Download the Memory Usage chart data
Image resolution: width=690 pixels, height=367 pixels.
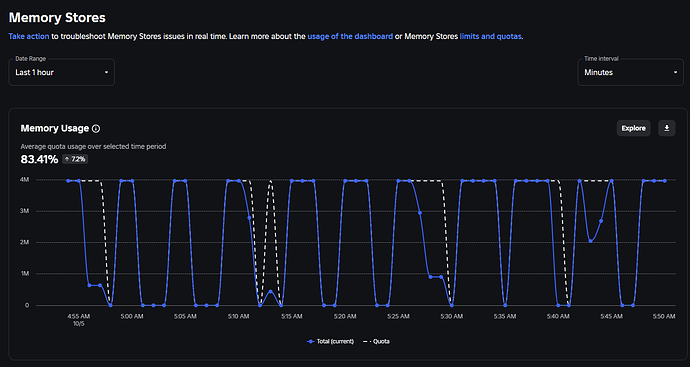click(x=667, y=128)
